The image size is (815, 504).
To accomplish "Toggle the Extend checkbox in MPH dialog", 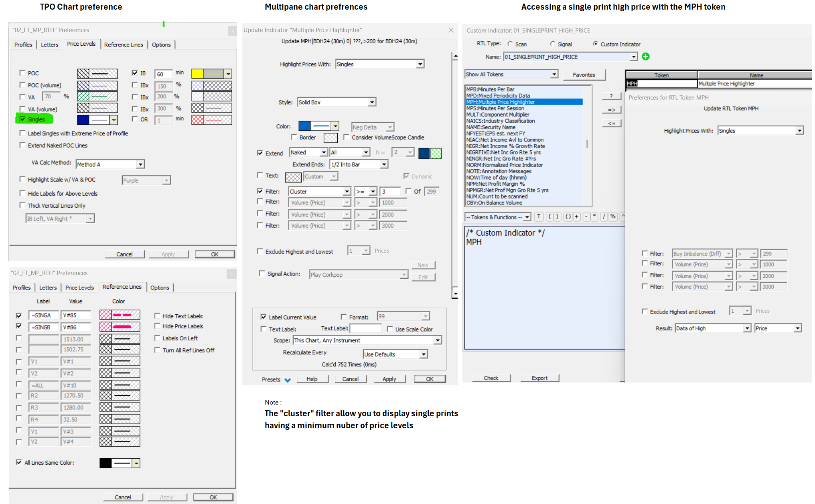I will click(260, 153).
